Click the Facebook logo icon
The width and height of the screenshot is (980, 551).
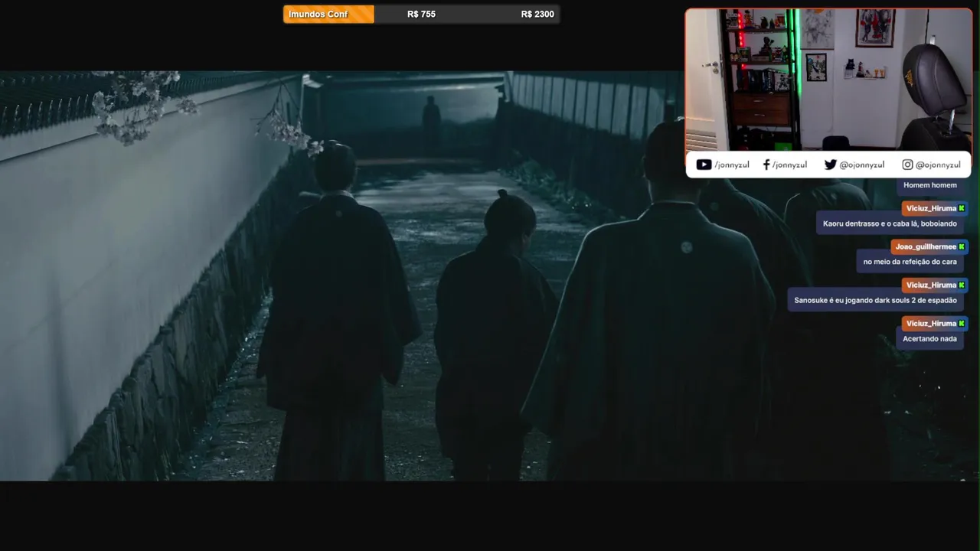pyautogui.click(x=766, y=165)
